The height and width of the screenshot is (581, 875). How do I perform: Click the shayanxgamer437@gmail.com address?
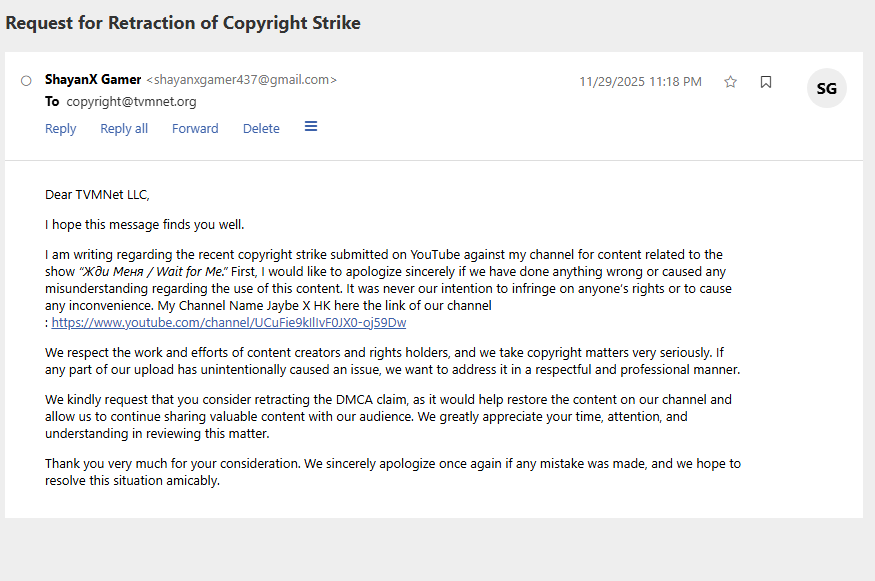(241, 80)
